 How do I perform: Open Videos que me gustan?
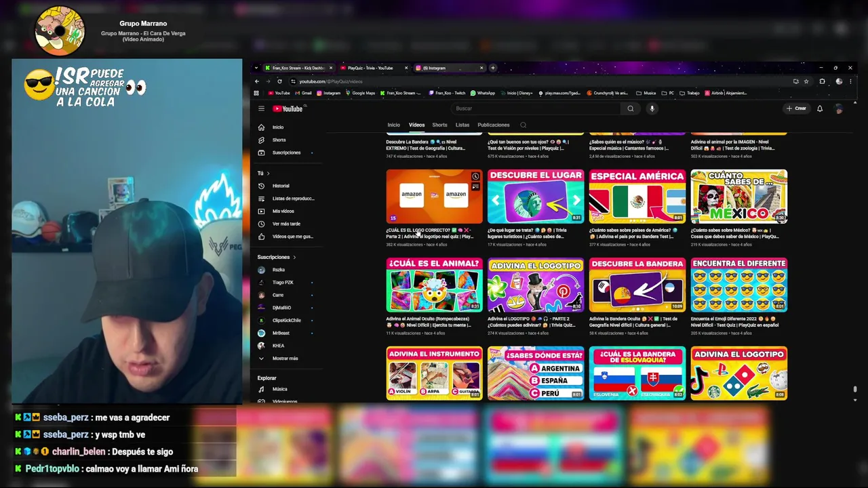[x=286, y=237]
